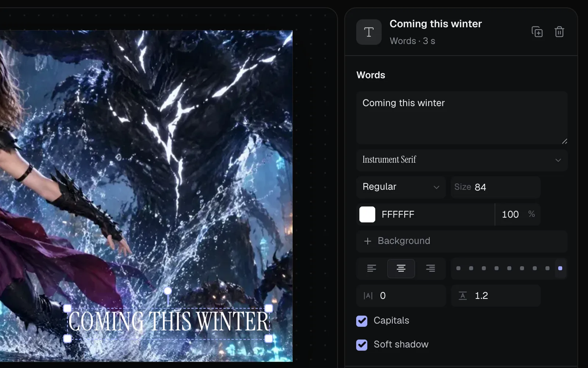The image size is (588, 368).
Task: Click the letter spacing value 0 field
Action: pos(401,296)
